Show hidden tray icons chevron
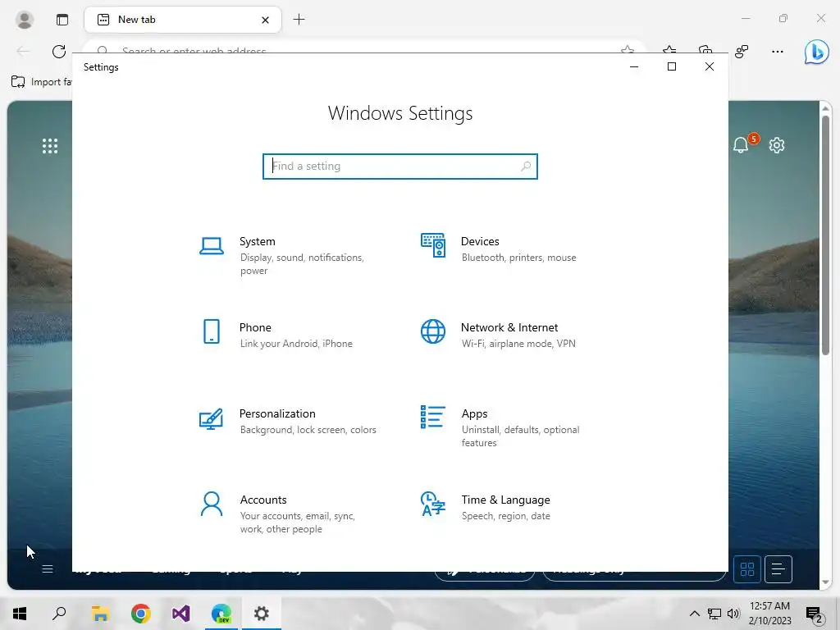Screen dimensions: 840x630 click(694, 614)
